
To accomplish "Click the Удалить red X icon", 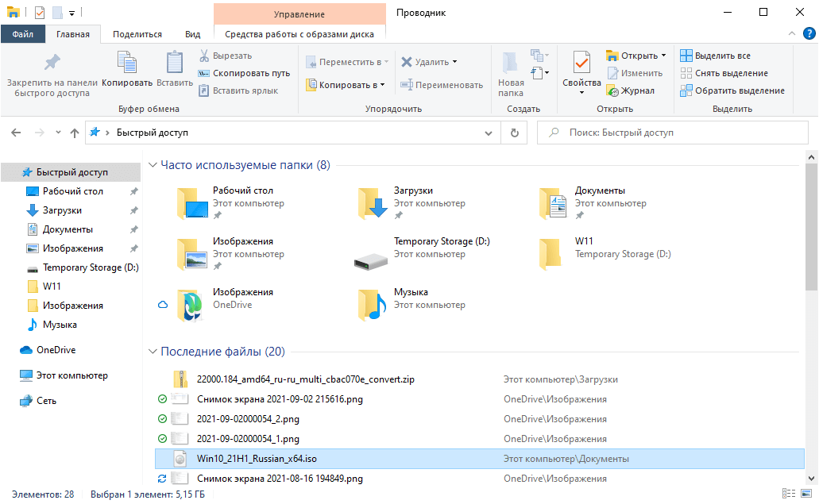I will click(407, 62).
